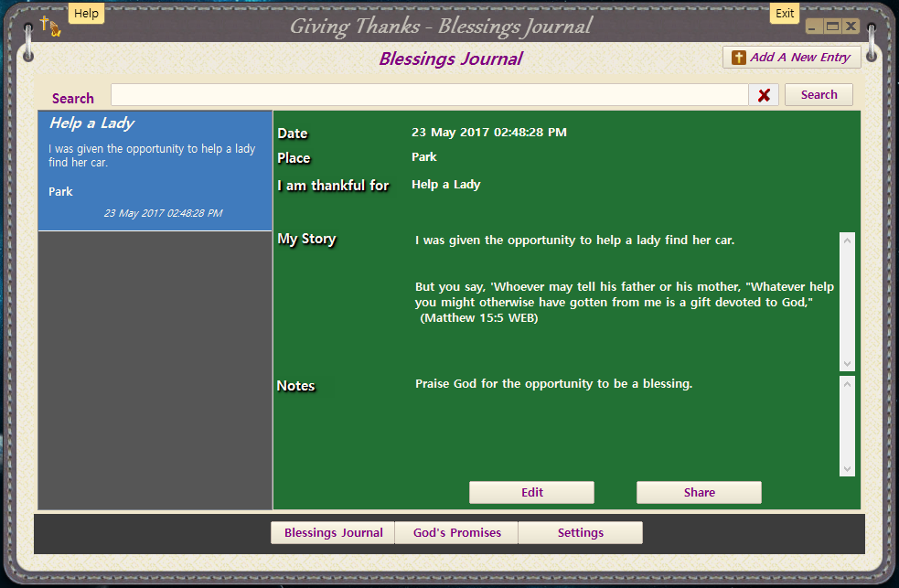Go to the Settings tab
This screenshot has width=899, height=588.
[580, 533]
